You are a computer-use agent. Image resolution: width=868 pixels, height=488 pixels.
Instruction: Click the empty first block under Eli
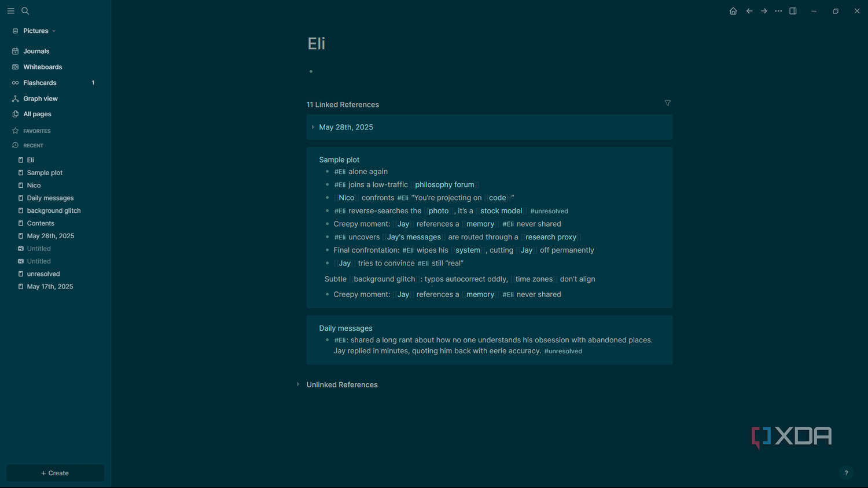click(x=489, y=72)
